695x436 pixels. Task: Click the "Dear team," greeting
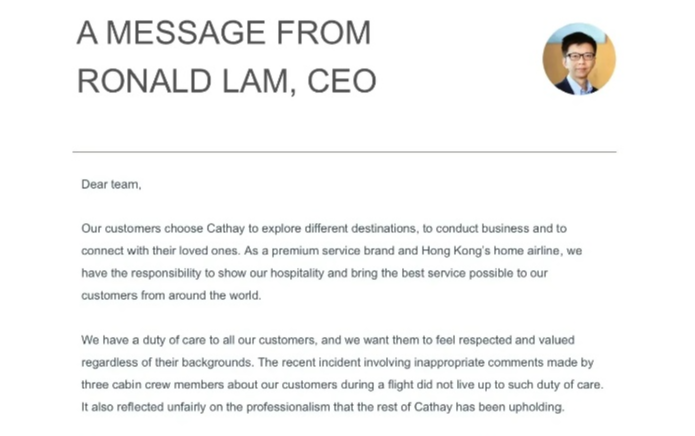pos(111,184)
